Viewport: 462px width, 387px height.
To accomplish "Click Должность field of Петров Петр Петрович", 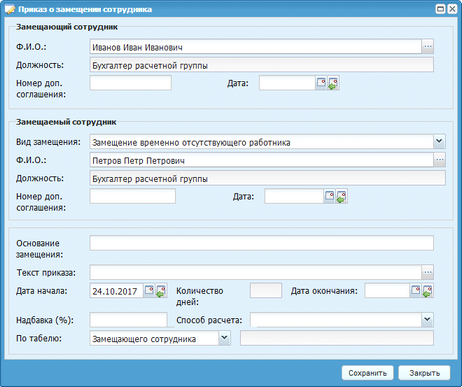I will pos(268,178).
